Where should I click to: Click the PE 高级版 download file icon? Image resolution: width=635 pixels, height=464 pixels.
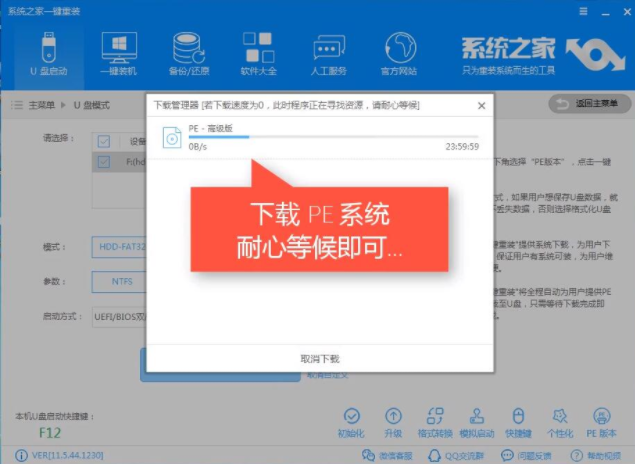172,137
